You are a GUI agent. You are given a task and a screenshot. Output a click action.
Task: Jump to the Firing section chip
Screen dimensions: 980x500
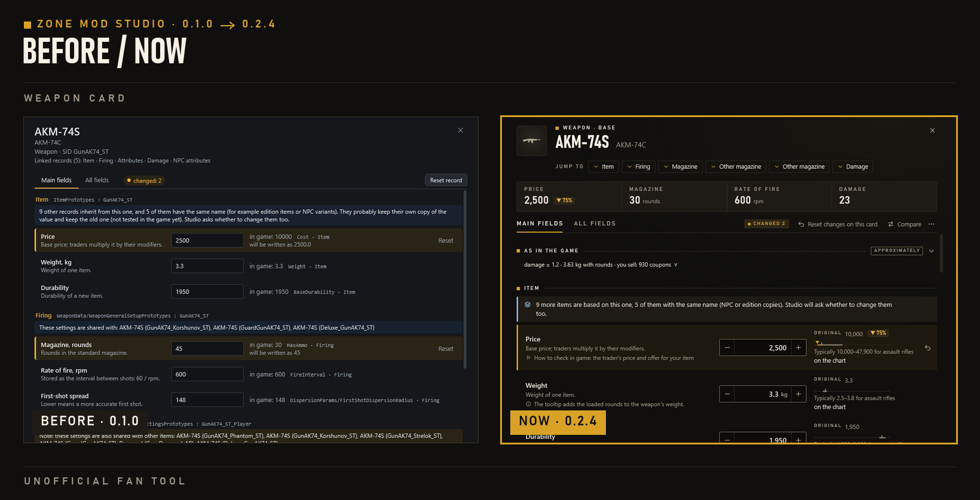pos(639,167)
